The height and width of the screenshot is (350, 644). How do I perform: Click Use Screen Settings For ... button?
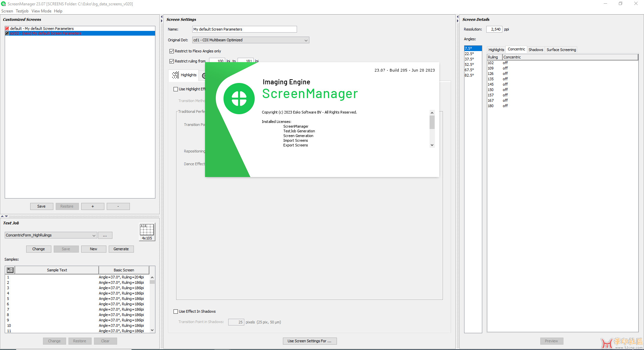click(310, 341)
